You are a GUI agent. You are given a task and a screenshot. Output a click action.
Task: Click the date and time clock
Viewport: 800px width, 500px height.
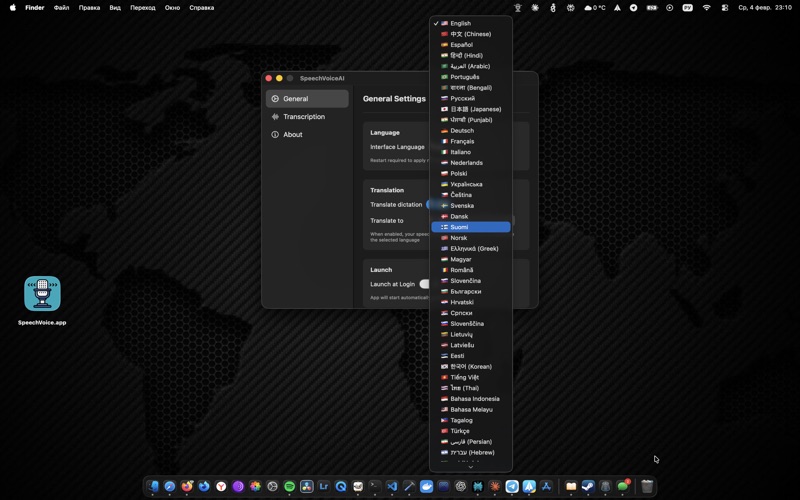(765, 8)
